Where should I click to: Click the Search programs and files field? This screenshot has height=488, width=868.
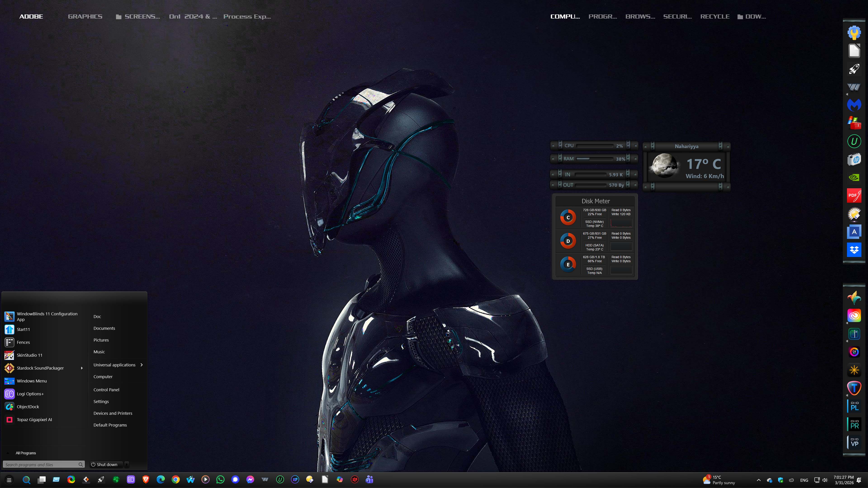point(40,465)
